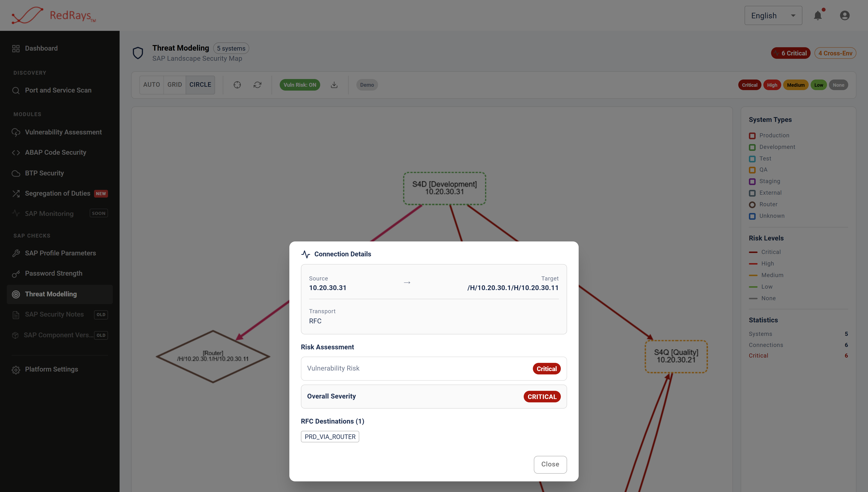Switch to GRID layout
Viewport: 868px width, 492px height.
175,85
